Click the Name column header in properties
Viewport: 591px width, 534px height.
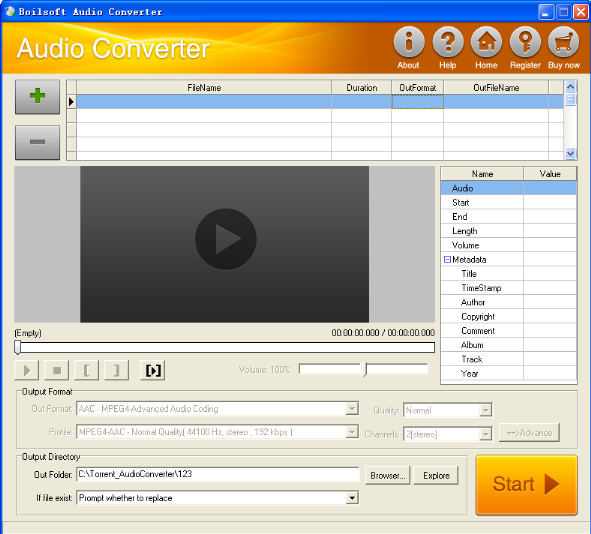pos(482,174)
